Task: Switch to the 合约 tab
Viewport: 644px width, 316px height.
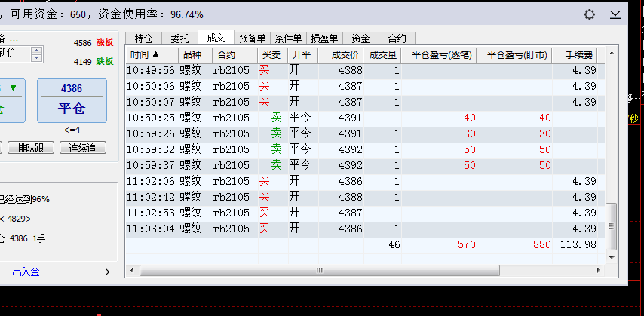Action: [x=397, y=38]
